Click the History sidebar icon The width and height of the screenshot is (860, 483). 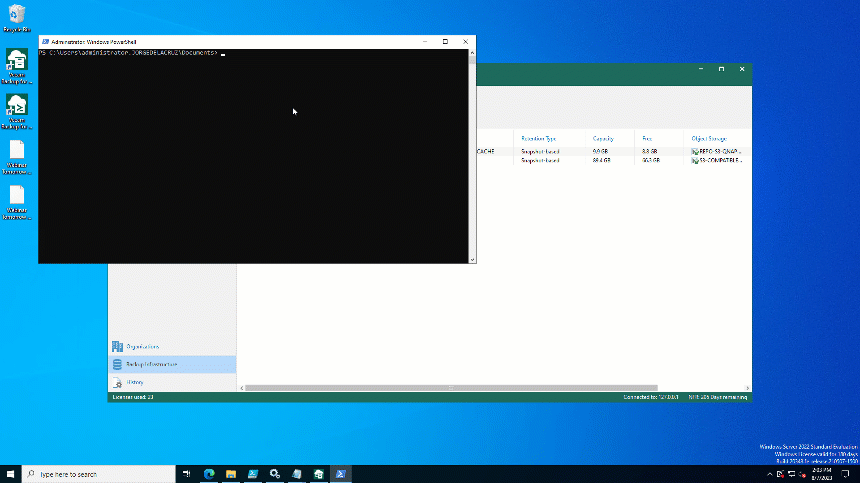click(117, 382)
